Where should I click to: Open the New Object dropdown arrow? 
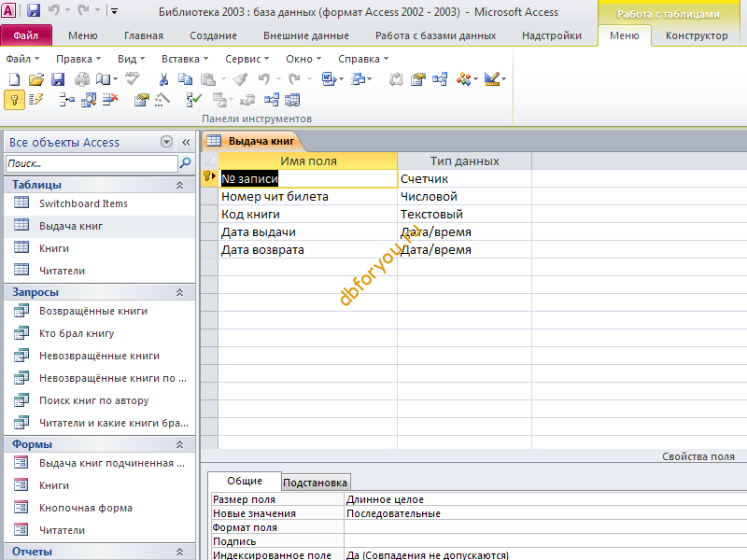[x=475, y=79]
